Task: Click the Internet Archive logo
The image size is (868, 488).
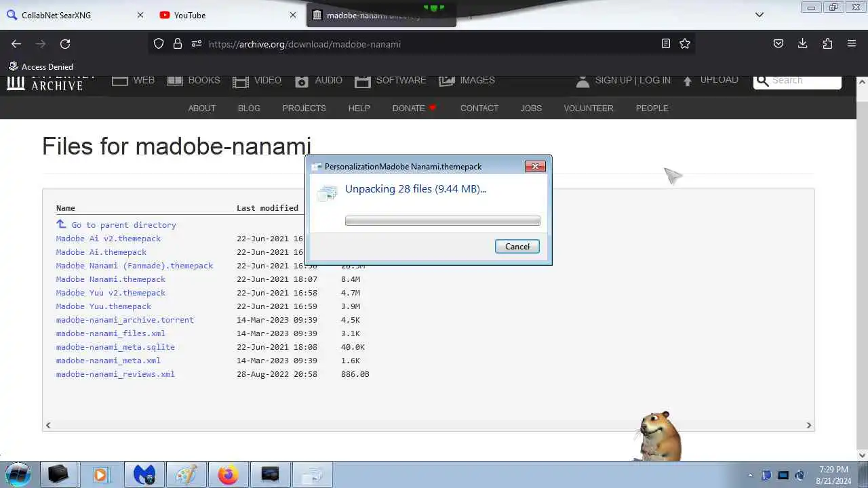Action: pos(52,83)
